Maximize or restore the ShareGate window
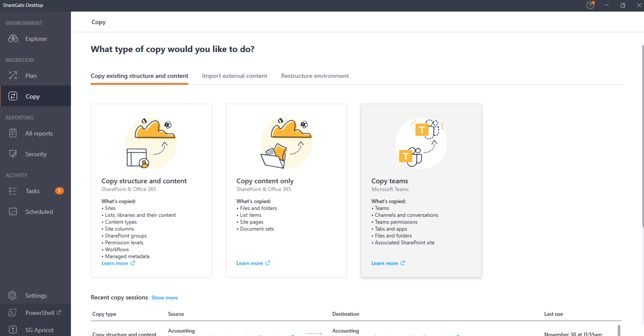644x336 pixels. coord(623,6)
